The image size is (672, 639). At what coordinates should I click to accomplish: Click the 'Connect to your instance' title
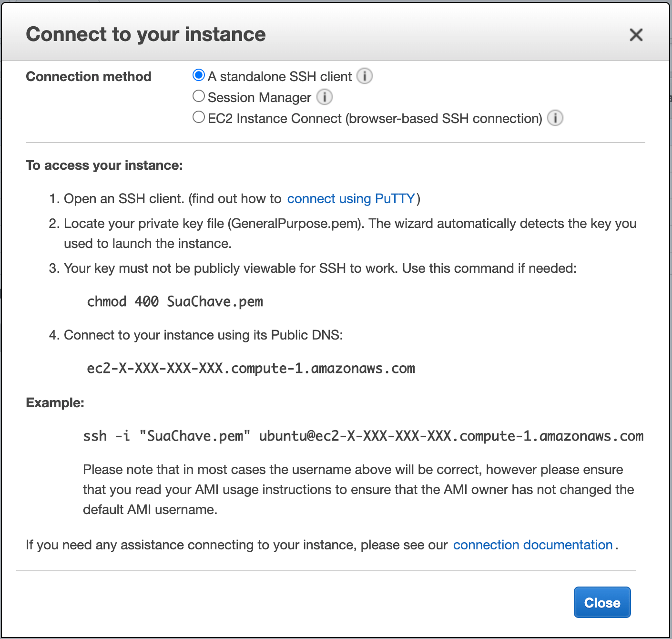146,34
